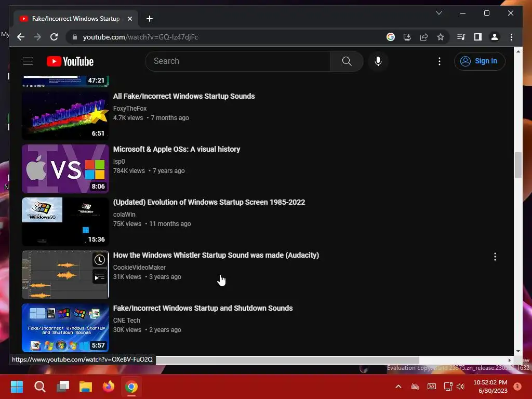Click the 5:57 CNE Tech thumbnail
Image resolution: width=532 pixels, height=399 pixels.
point(65,327)
